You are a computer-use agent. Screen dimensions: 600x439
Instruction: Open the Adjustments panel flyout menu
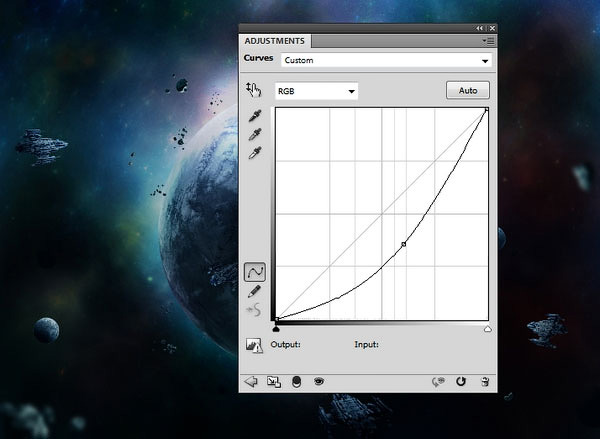pos(488,41)
